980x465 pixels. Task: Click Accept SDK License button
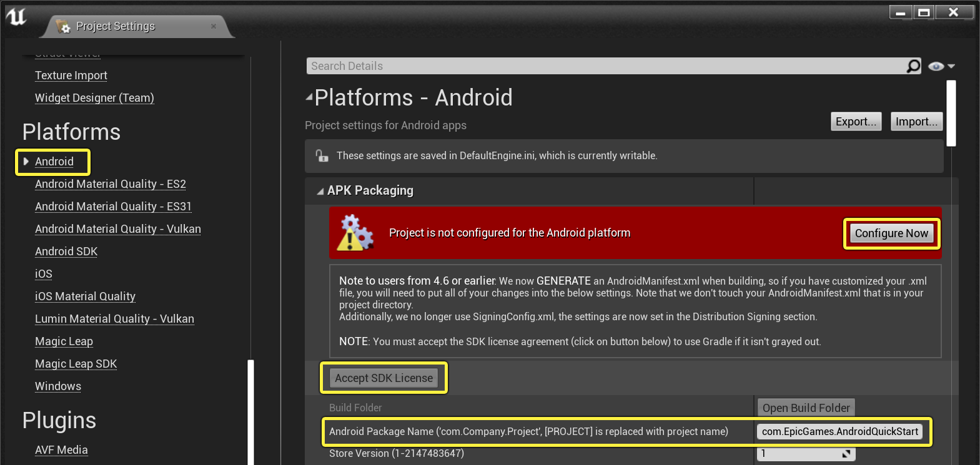coord(384,378)
